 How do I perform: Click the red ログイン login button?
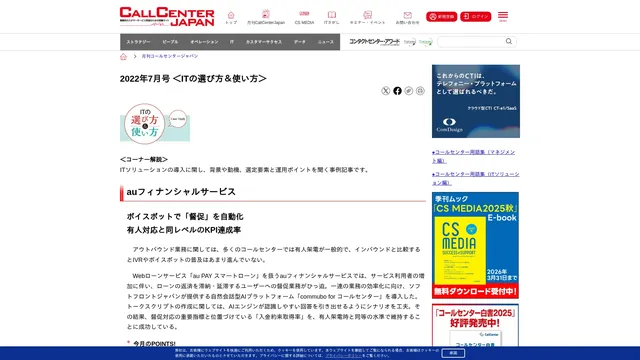click(x=476, y=16)
